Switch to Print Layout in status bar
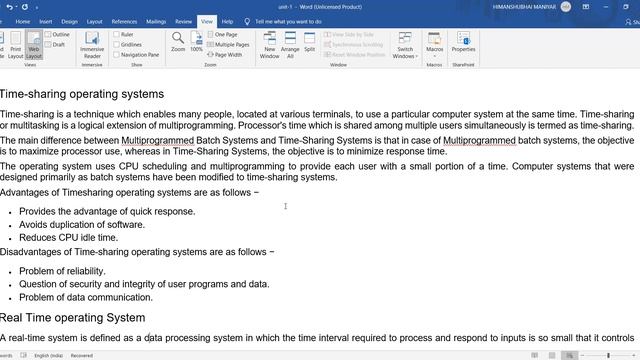This screenshot has height=360, width=640. (552, 356)
